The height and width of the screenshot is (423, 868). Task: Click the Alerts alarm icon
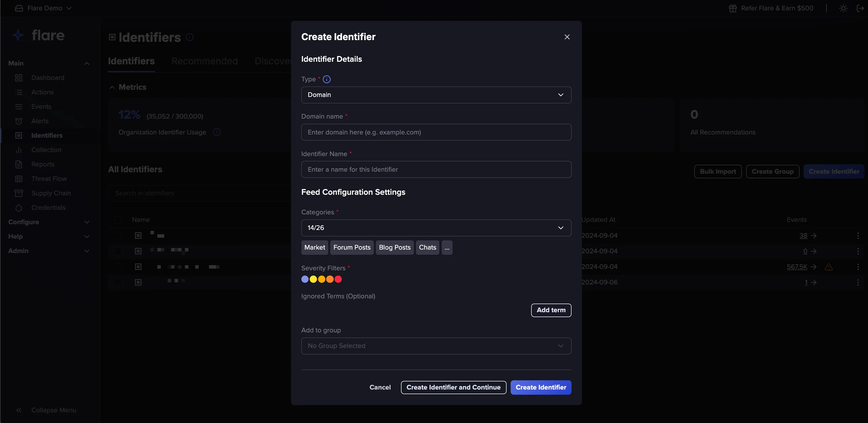18,121
